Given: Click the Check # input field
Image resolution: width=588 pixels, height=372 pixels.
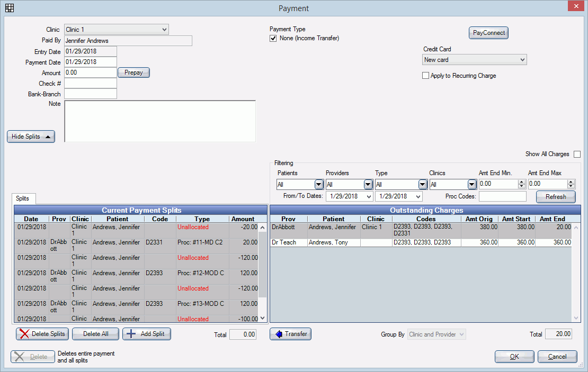Looking at the screenshot, I should click(91, 83).
